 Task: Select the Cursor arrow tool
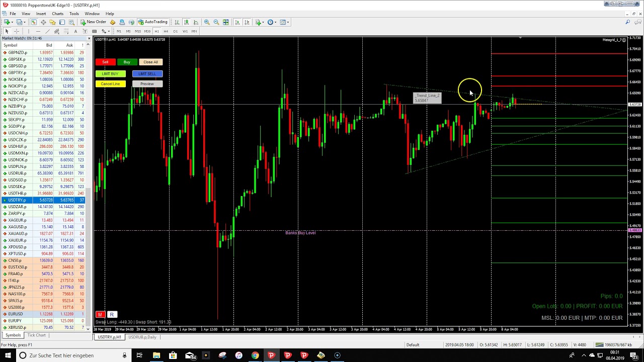coord(7,31)
